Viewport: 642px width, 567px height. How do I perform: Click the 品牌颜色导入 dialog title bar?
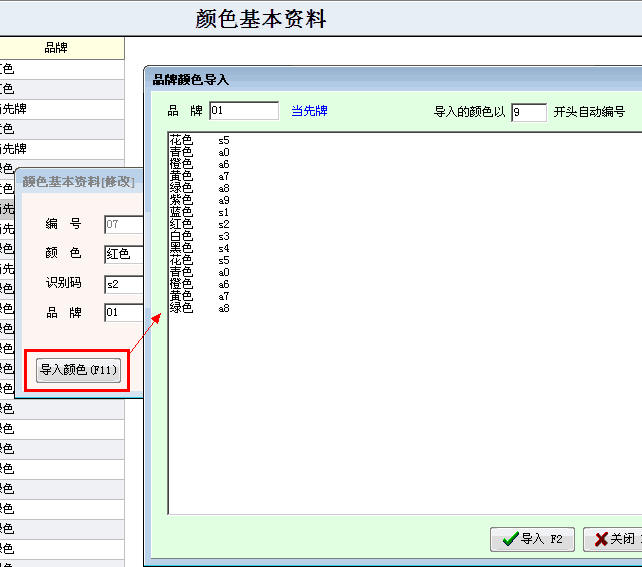(x=393, y=79)
